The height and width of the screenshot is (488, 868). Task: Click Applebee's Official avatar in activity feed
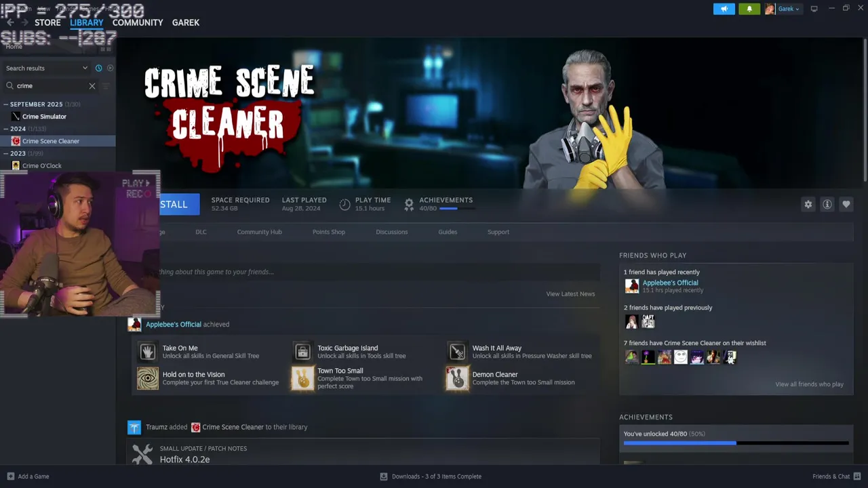point(134,324)
